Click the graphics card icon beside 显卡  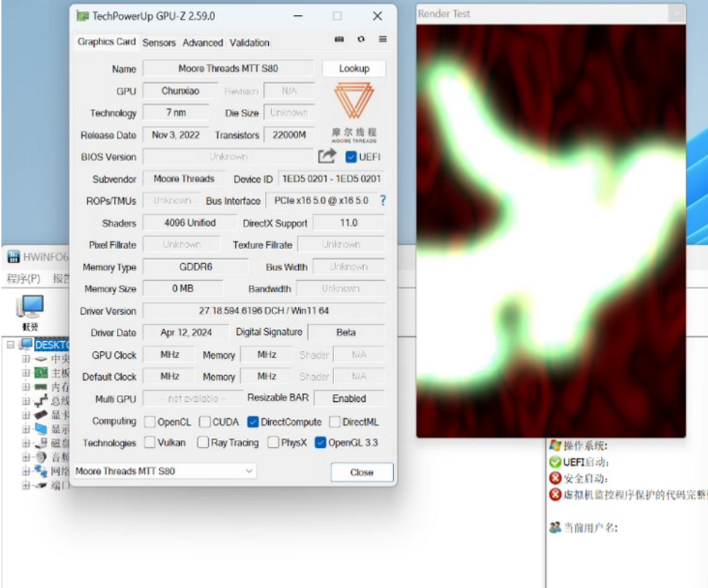(41, 415)
